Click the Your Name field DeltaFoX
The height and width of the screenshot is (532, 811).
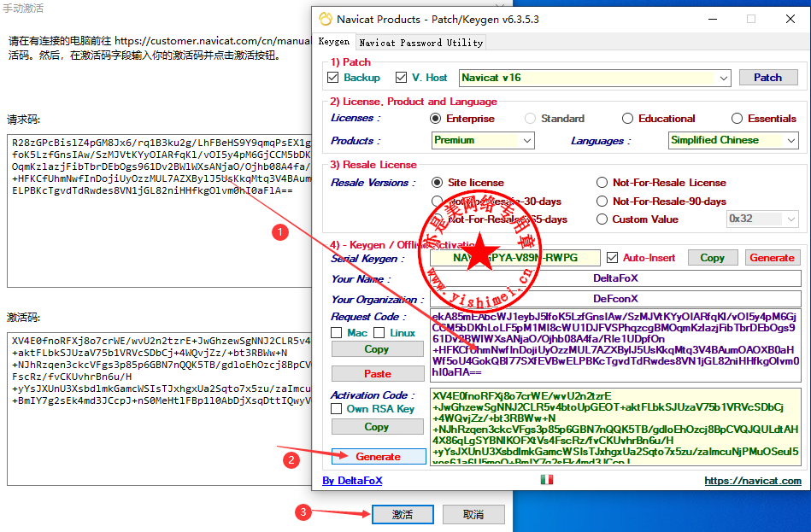(x=615, y=278)
